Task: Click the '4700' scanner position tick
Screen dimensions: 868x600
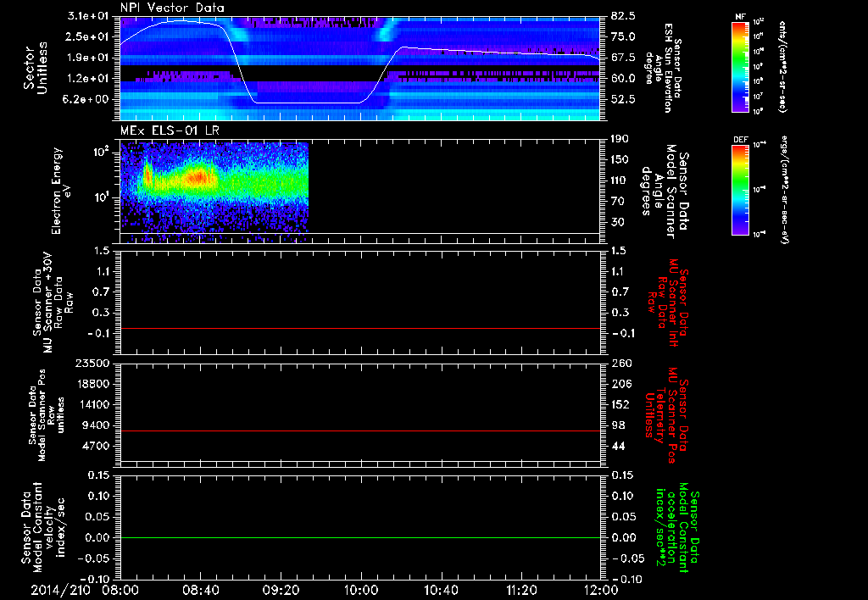Action: [95, 446]
